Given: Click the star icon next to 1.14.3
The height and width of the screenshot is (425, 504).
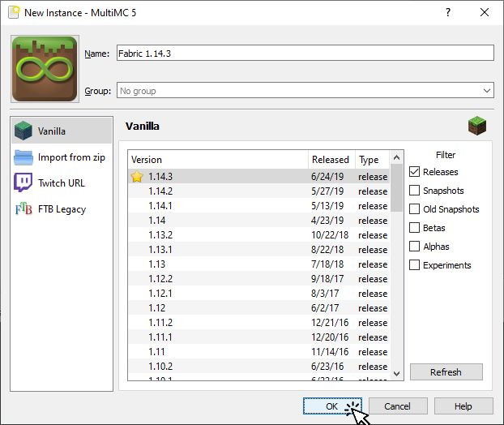Looking at the screenshot, I should (x=137, y=176).
